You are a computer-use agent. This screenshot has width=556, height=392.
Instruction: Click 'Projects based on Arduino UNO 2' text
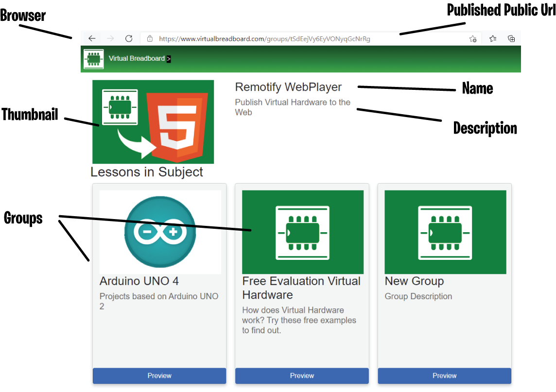159,301
